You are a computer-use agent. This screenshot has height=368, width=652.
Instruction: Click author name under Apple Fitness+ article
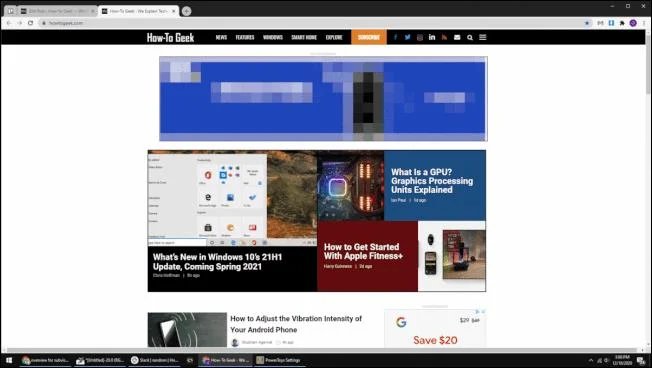[338, 266]
